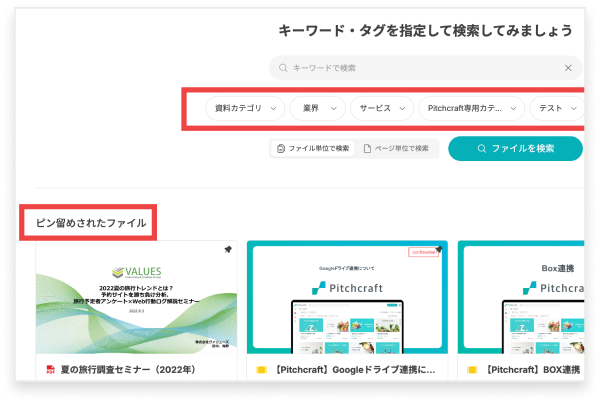Expand the Pitchcraft専用カテ... dropdown
The height and width of the screenshot is (403, 600).
pos(471,108)
